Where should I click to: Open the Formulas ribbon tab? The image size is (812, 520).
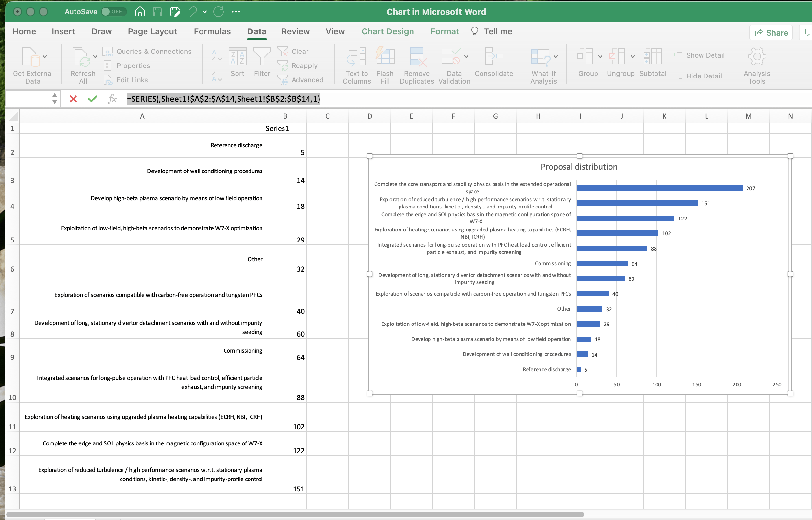pos(212,31)
